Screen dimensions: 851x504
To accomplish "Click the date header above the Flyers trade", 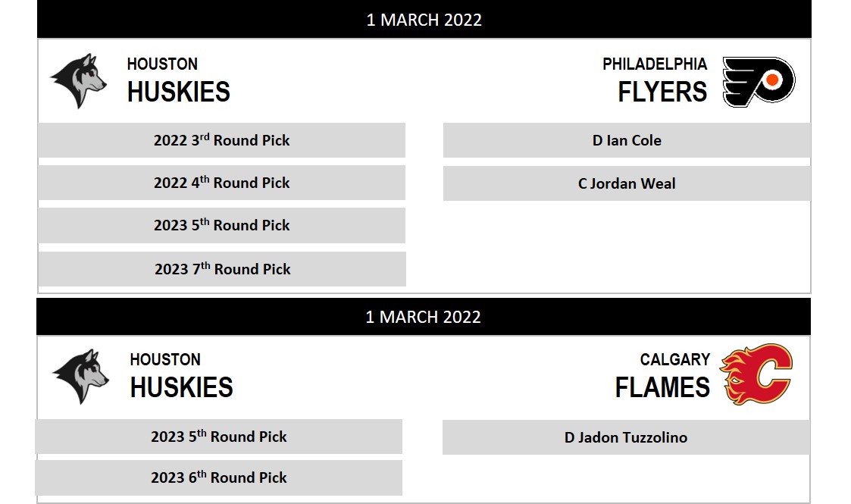I will tap(424, 20).
